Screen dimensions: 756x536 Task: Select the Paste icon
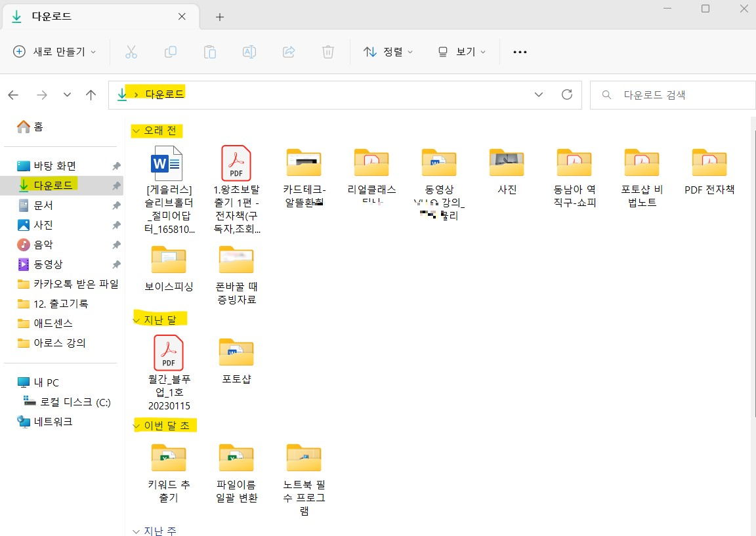210,51
